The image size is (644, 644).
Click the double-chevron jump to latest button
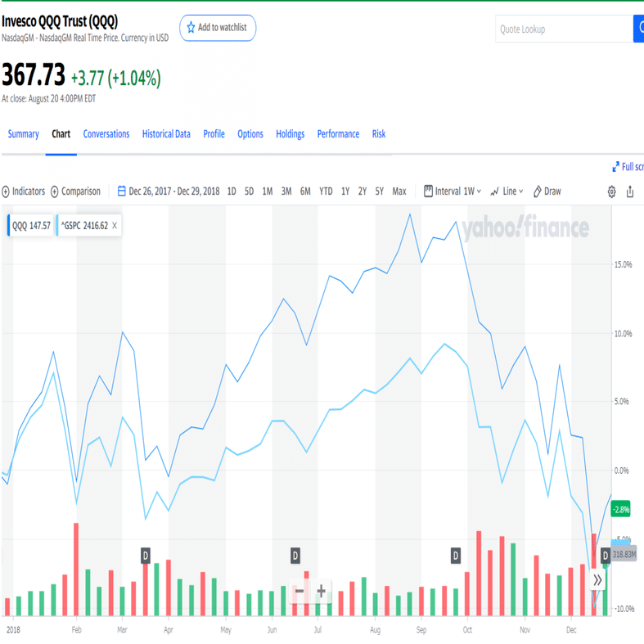[597, 580]
